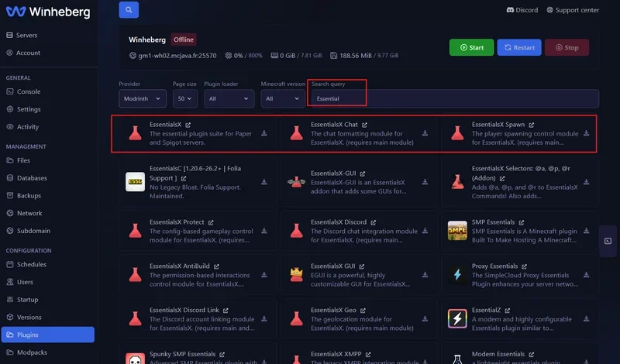Download the EssentialsX-GUI plugin

coord(425,182)
